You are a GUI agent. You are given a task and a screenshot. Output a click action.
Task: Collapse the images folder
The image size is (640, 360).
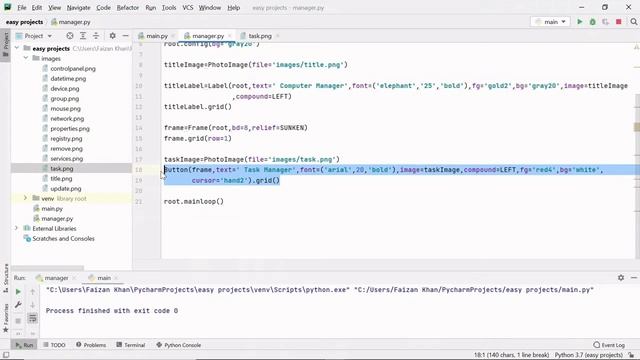pyautogui.click(x=26, y=58)
